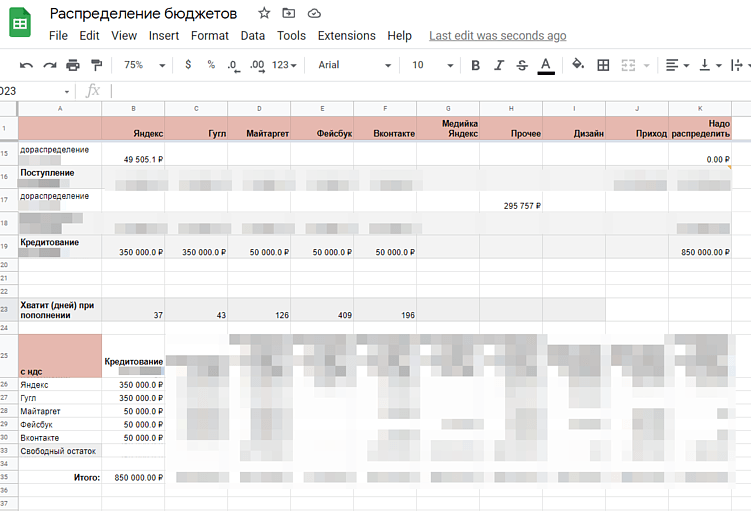
Task: Open the text color picker
Action: pyautogui.click(x=546, y=66)
